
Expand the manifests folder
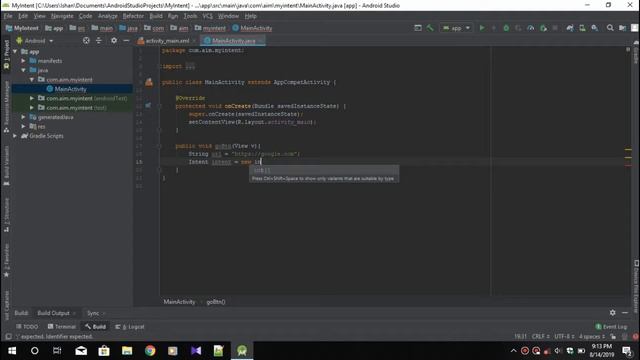(23, 61)
